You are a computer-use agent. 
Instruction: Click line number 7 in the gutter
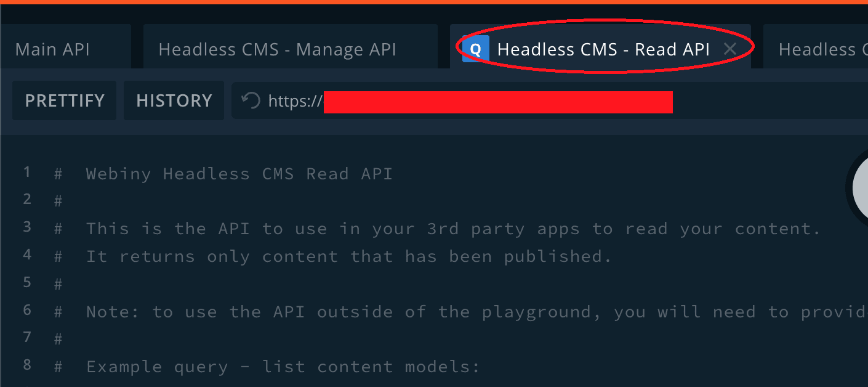[x=27, y=338]
